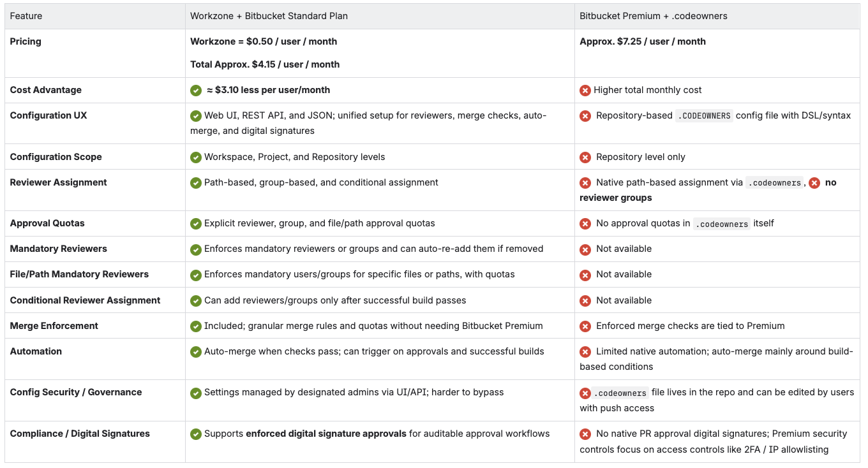Click the green check in Mandatory Reviewers row
Image resolution: width=868 pixels, height=468 pixels.
[x=196, y=249]
